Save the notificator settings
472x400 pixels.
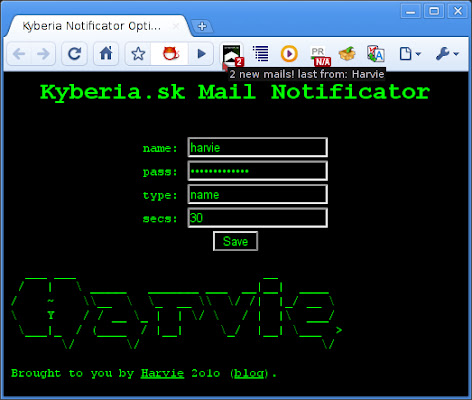(235, 241)
